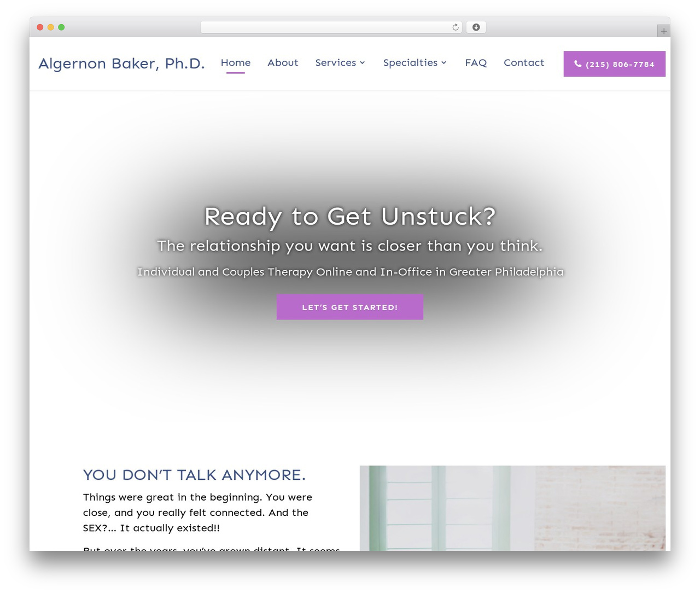Viewport: 700px width, 593px height.
Task: Click the yellow minimize window dot
Action: [50, 27]
